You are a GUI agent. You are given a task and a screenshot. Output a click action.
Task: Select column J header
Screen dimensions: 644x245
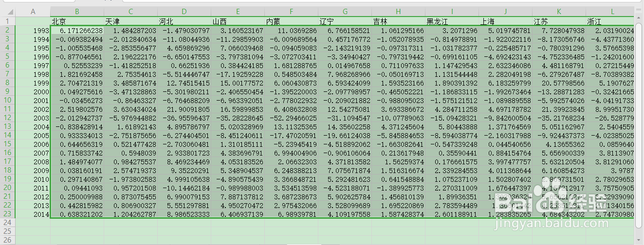[x=505, y=12]
